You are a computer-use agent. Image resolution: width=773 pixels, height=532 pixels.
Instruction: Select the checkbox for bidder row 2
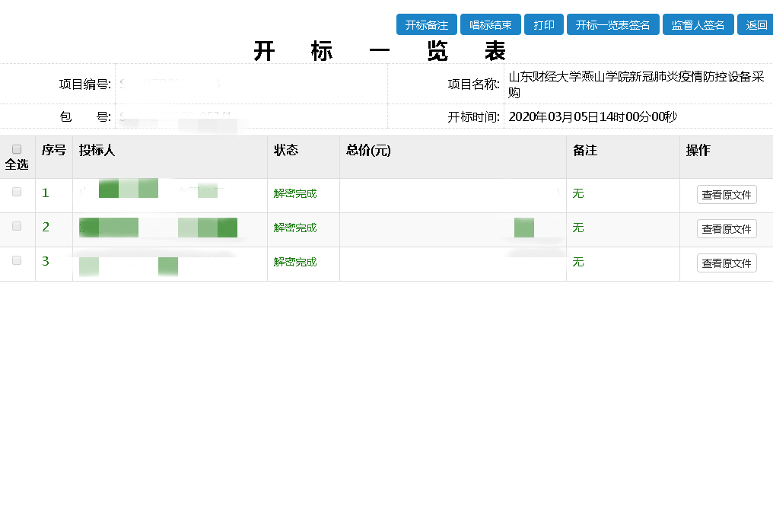[x=17, y=226]
